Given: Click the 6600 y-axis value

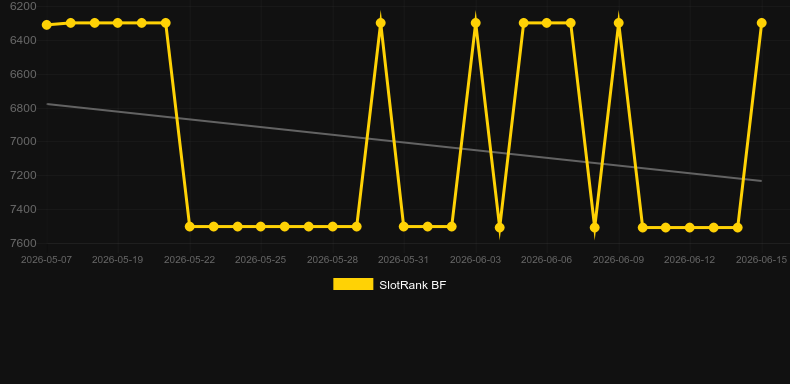Looking at the screenshot, I should (23, 74).
